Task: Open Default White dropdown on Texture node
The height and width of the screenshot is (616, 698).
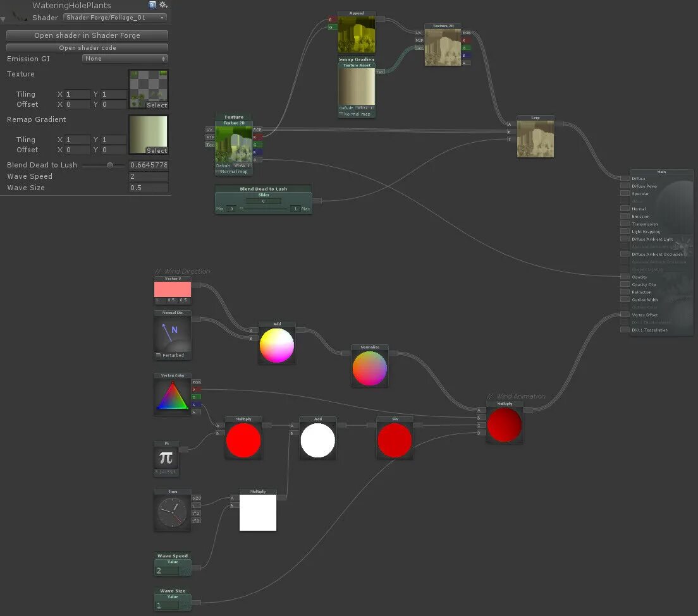Action: click(242, 166)
